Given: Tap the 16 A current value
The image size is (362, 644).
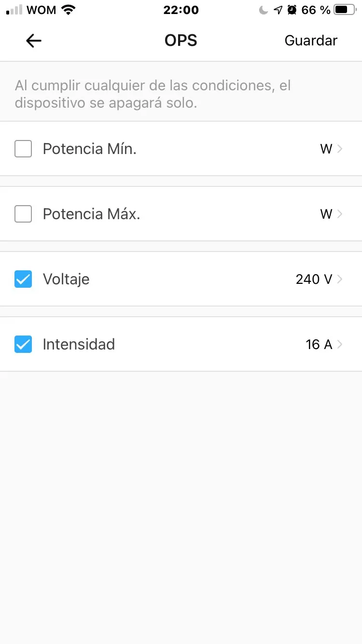Looking at the screenshot, I should pos(319,344).
